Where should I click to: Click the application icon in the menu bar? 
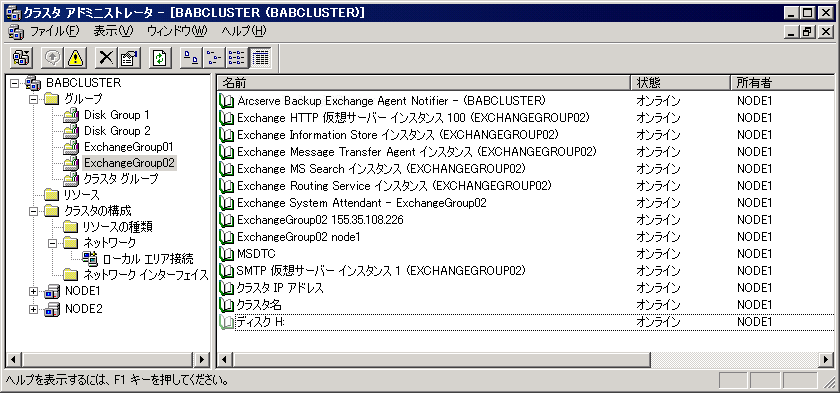[16, 32]
